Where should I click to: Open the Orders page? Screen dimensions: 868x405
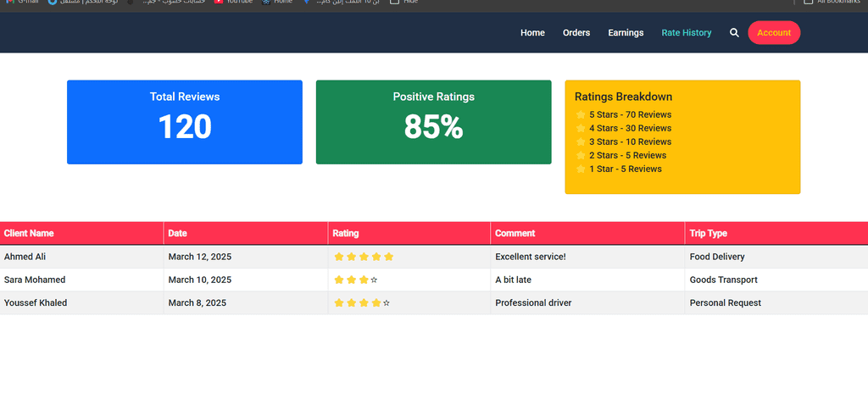pyautogui.click(x=576, y=33)
